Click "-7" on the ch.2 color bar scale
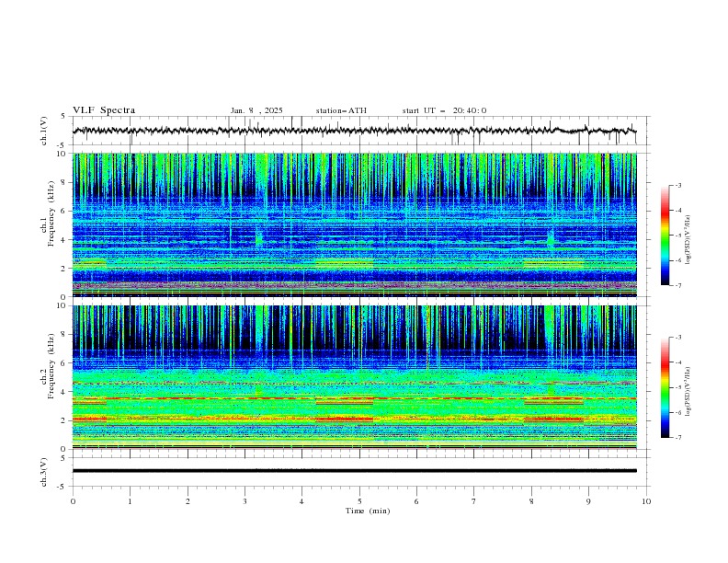Screen dimensions: 728x563 [678, 437]
